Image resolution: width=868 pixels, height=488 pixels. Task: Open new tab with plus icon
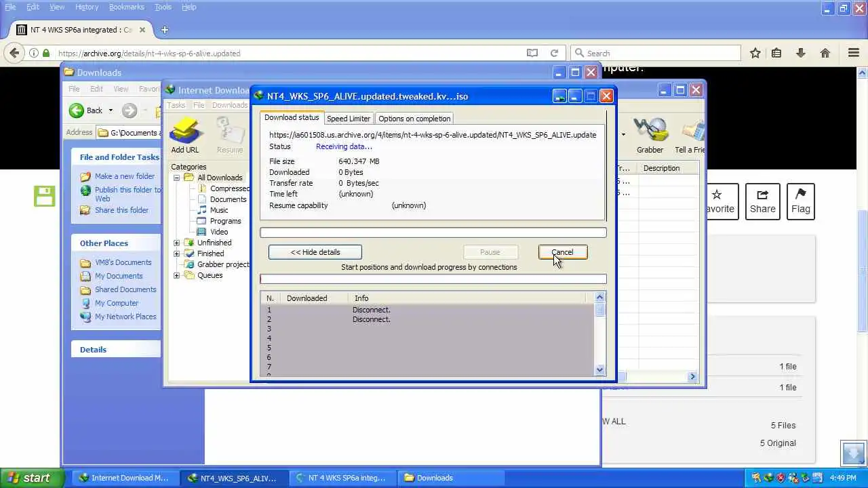(x=165, y=30)
